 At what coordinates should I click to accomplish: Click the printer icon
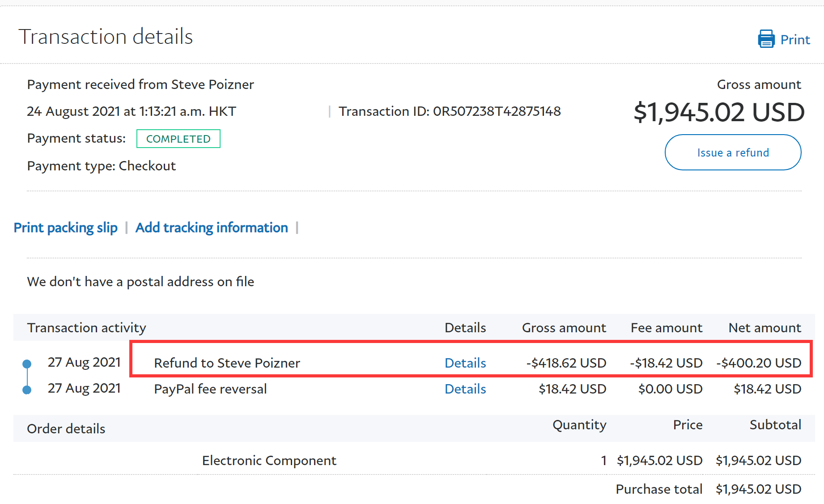pyautogui.click(x=766, y=39)
